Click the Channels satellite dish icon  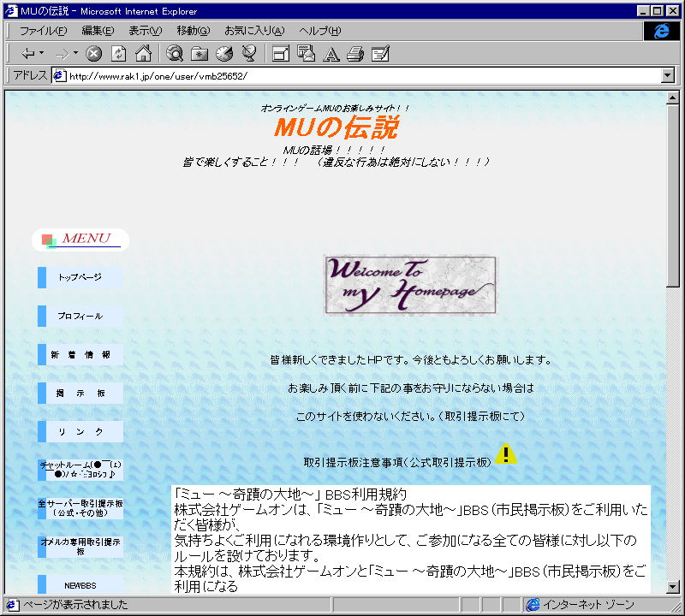click(x=249, y=54)
